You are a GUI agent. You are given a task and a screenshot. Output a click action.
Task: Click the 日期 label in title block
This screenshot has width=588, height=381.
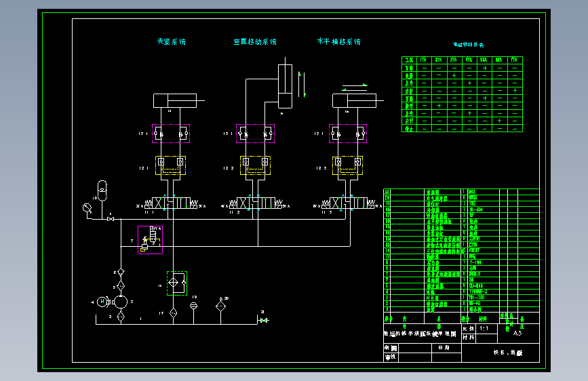coord(444,348)
